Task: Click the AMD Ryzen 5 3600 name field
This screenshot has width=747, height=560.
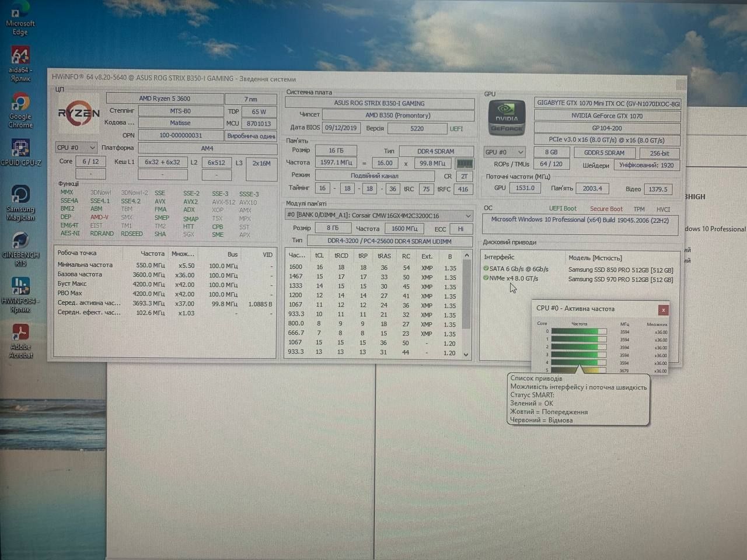Action: 165,99
